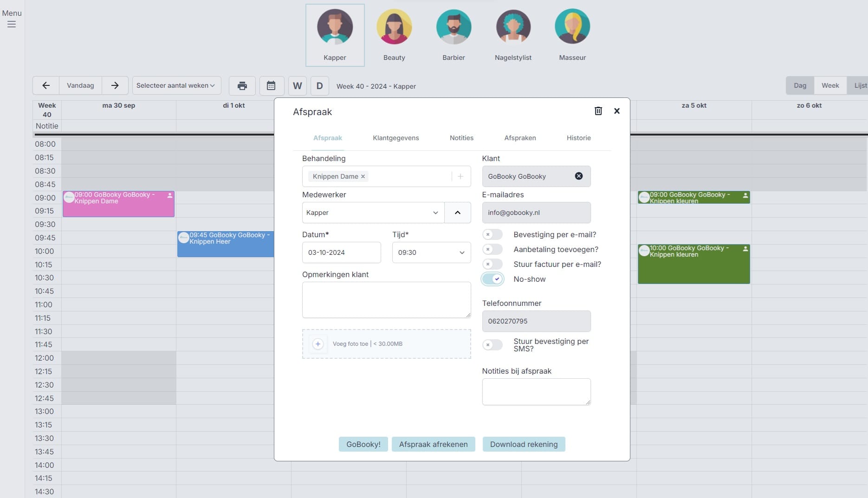868x498 pixels.
Task: Click Afspraak afrekenen button
Action: click(x=433, y=444)
